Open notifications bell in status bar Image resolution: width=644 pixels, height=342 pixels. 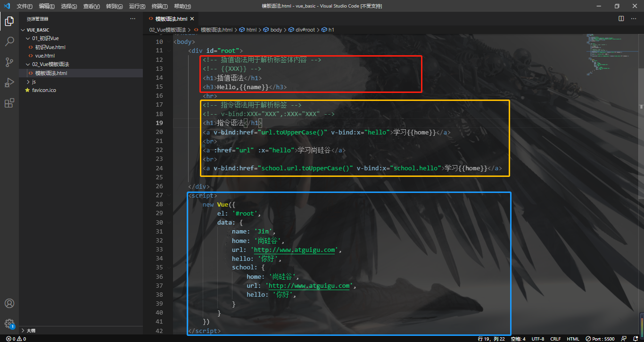point(636,339)
